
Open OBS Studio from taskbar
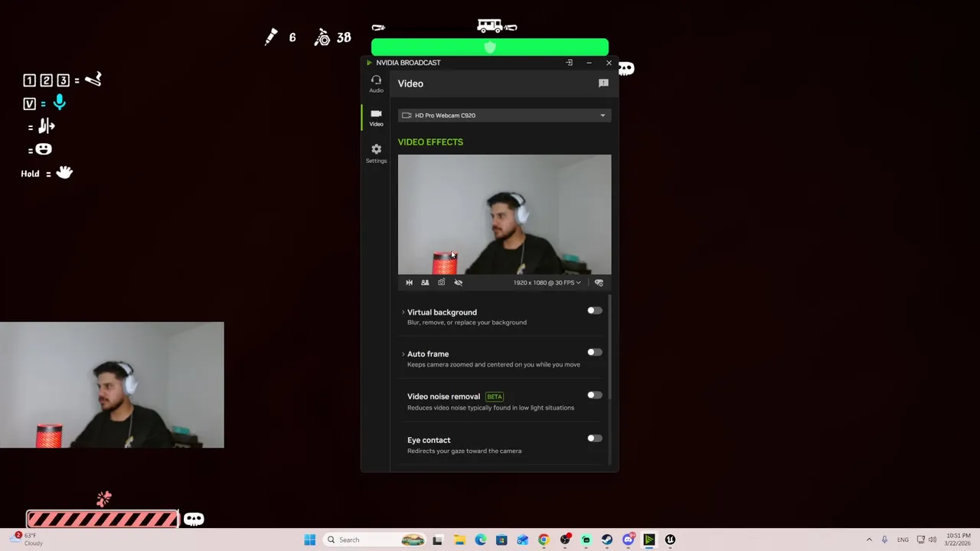pos(565,540)
